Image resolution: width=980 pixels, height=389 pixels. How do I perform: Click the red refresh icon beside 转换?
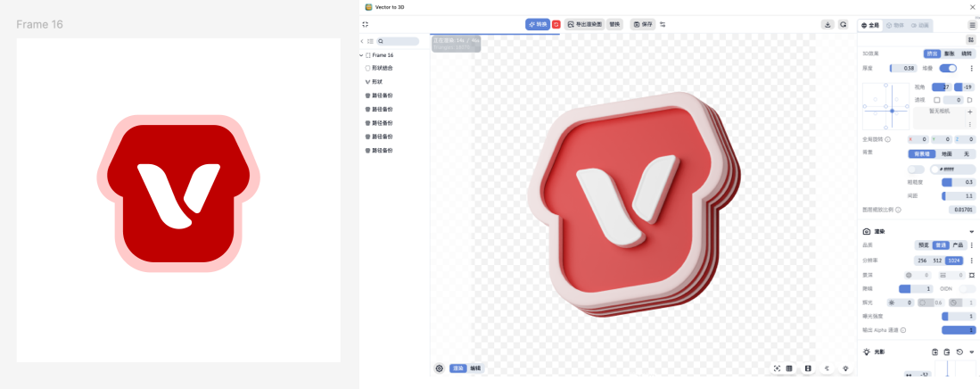(x=556, y=24)
